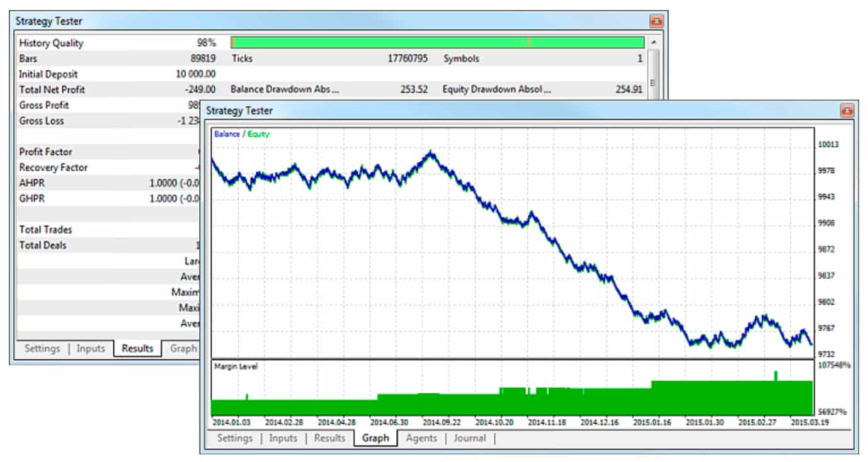Click the "Total Deals" label

(43, 245)
